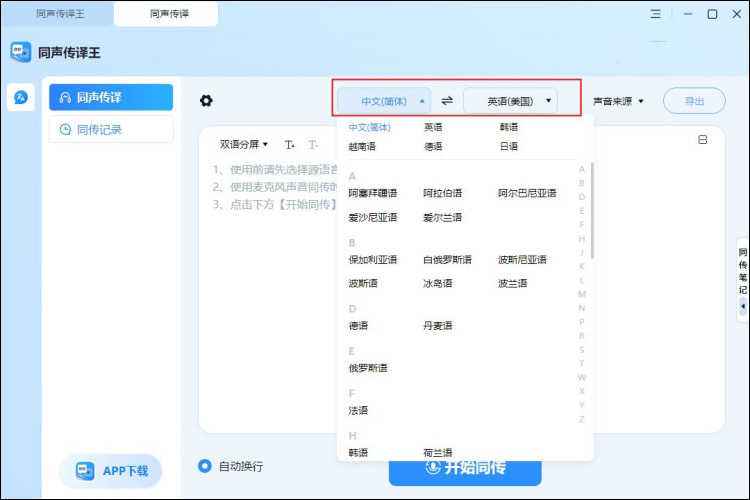Open 同声传译 in the sidebar
The image size is (750, 500).
(111, 97)
